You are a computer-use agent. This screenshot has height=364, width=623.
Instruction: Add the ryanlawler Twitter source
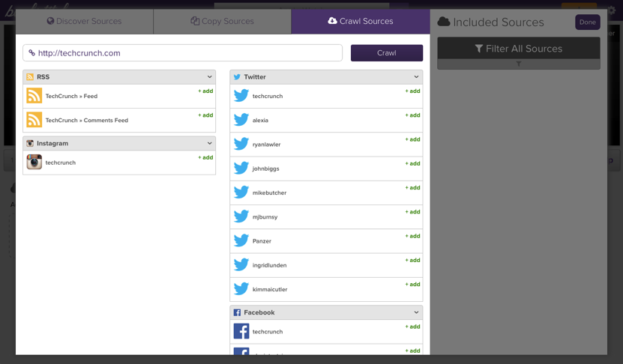tap(413, 139)
